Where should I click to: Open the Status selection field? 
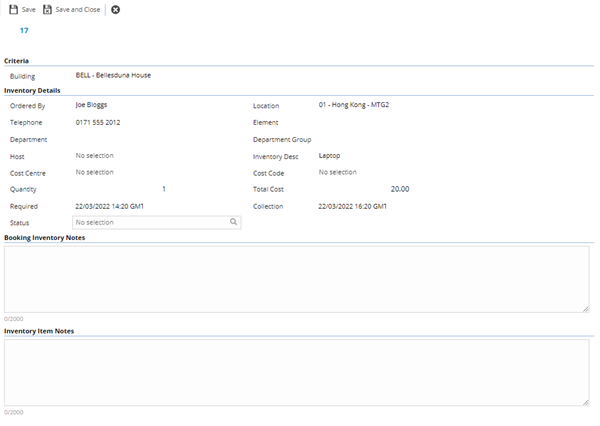[x=150, y=223]
